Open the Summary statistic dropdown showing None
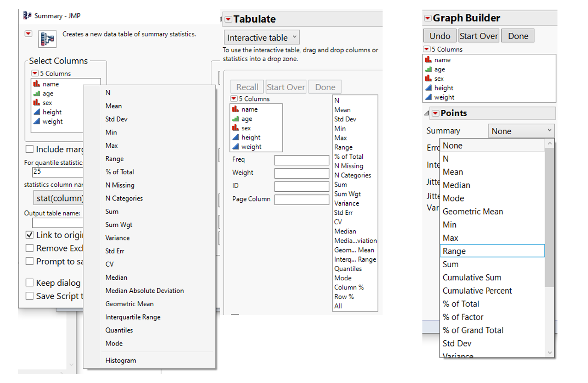 click(x=521, y=131)
